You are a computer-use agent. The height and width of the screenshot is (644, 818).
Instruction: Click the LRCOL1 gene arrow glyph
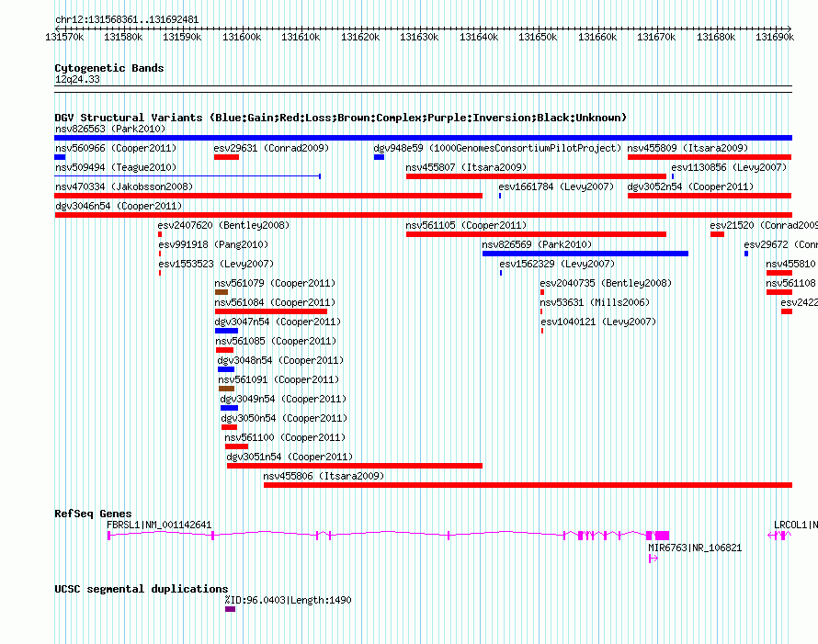coord(779,536)
